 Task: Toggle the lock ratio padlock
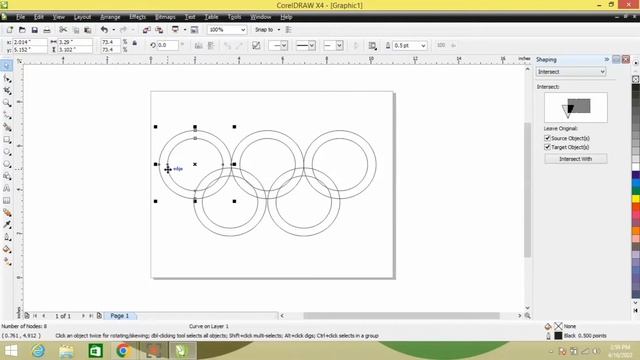tap(134, 43)
